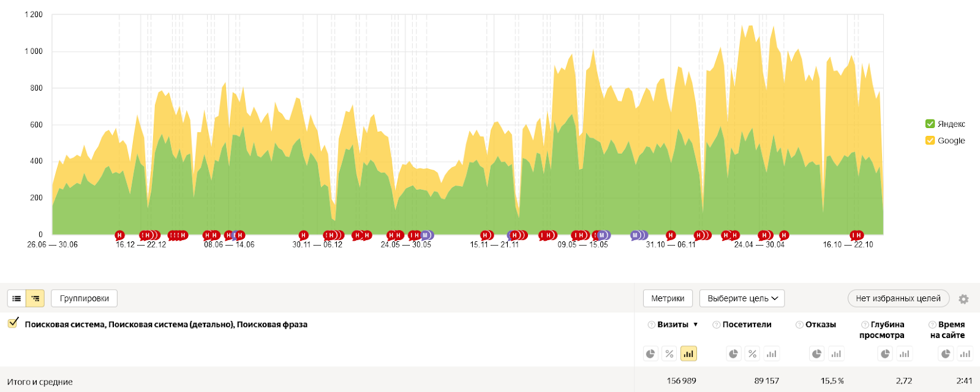Screen dimensions: 980x392
Task: Uncheck the Поисковая система grouping checkbox
Action: [x=12, y=323]
